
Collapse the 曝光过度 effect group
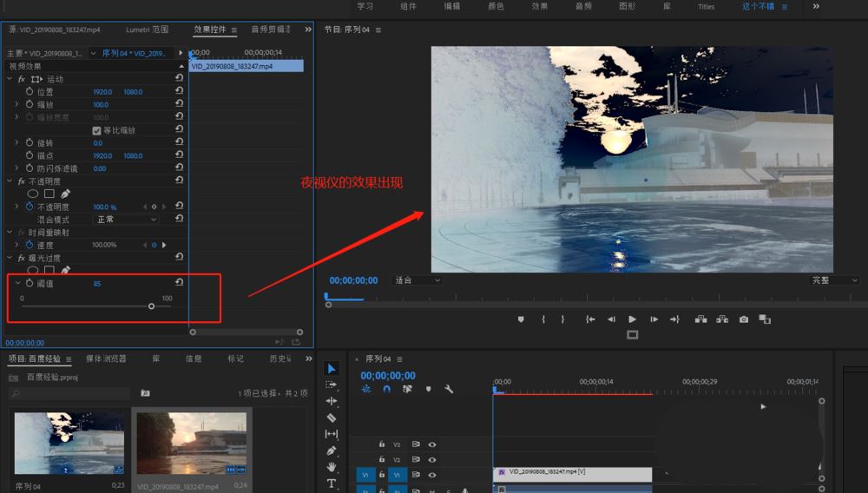10,258
